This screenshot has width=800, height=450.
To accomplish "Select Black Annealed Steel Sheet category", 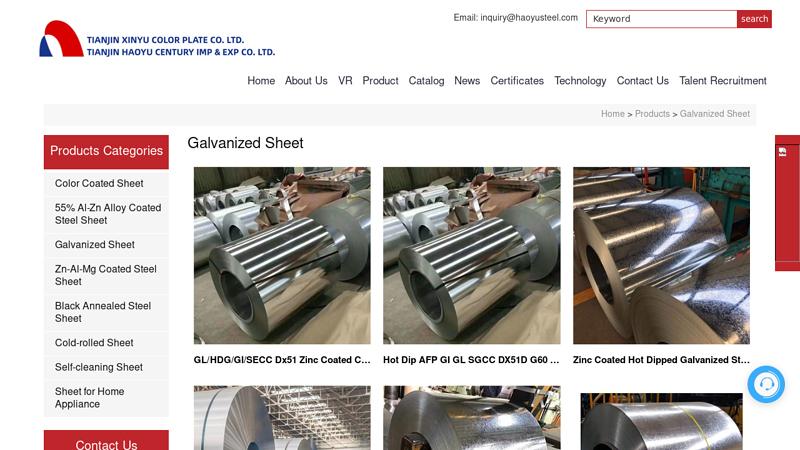I will (x=106, y=312).
